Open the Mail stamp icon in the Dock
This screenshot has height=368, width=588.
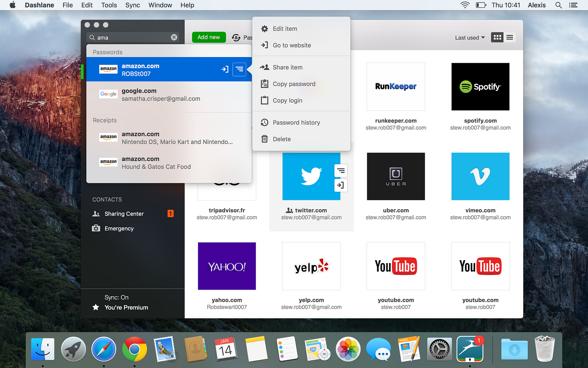click(x=165, y=349)
